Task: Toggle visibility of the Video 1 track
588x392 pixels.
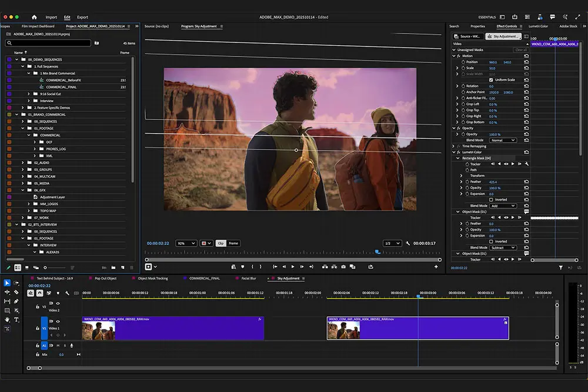Action: pyautogui.click(x=58, y=321)
